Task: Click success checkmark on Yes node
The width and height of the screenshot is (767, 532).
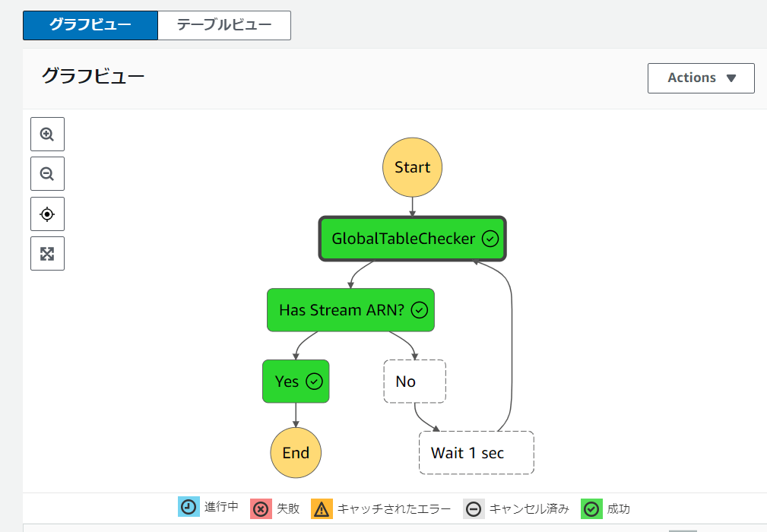Action: coord(314,382)
